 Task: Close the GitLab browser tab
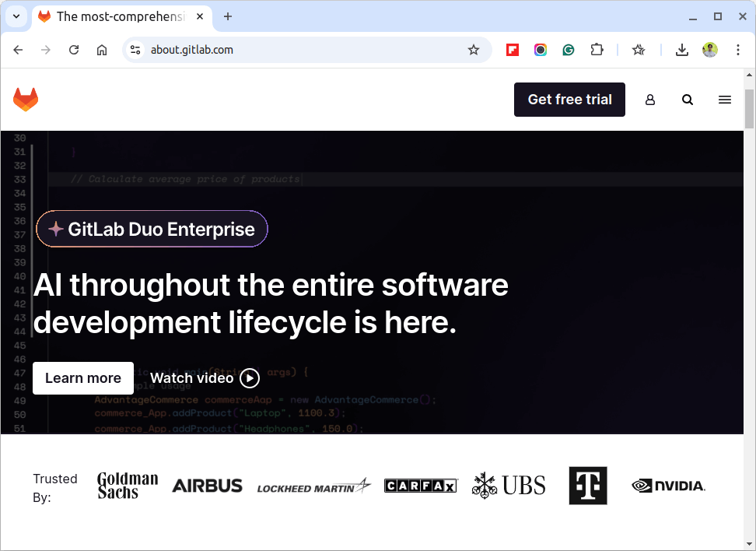click(200, 16)
